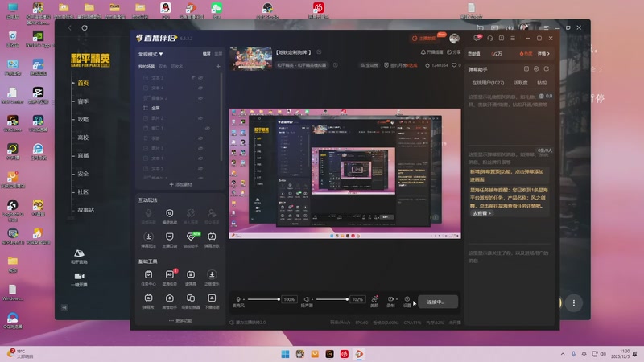Toggle visibility of 图片 3 source

pyautogui.click(x=200, y=148)
